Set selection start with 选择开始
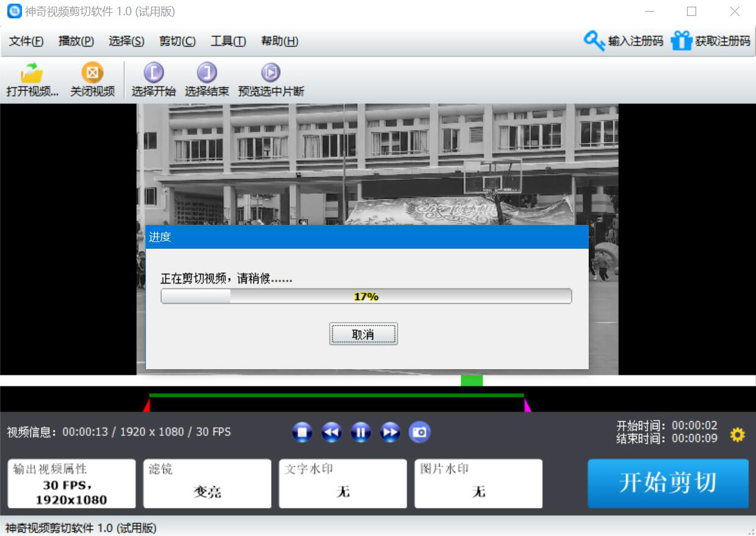Screen dimensions: 756x536 pyautogui.click(x=153, y=80)
